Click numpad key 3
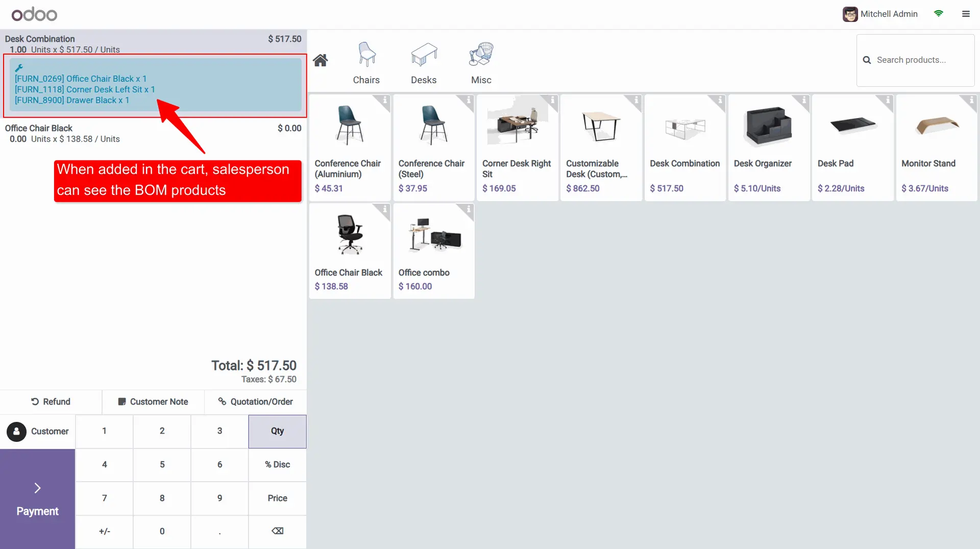 click(x=219, y=431)
